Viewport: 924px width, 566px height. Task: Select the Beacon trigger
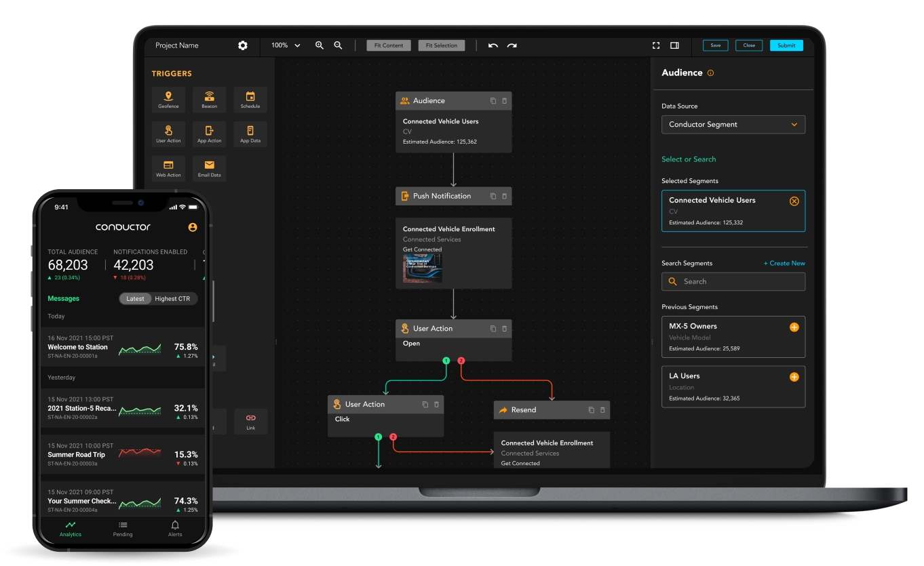(x=210, y=100)
